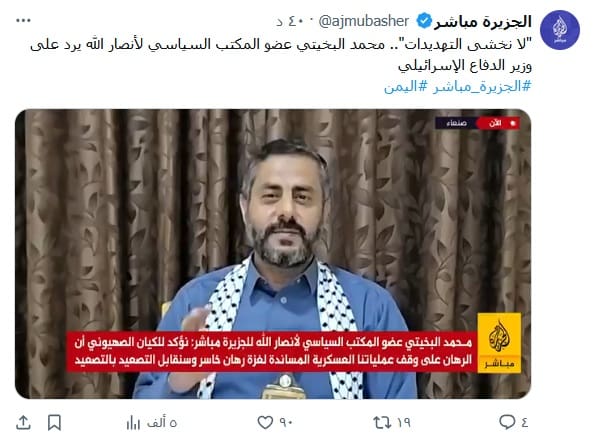This screenshot has width=596, height=438.
Task: Open the #اليمن hashtag
Action: 406,87
